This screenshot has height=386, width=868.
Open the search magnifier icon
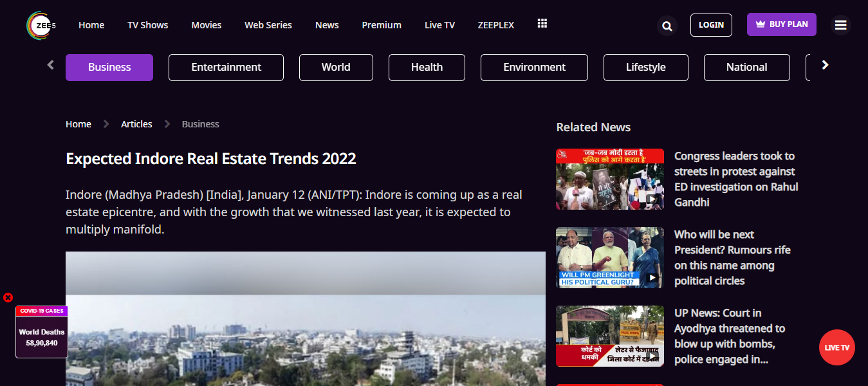click(x=667, y=26)
